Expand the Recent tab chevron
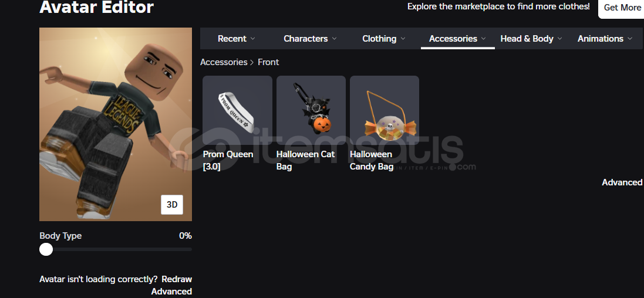This screenshot has height=298, width=644. 252,39
